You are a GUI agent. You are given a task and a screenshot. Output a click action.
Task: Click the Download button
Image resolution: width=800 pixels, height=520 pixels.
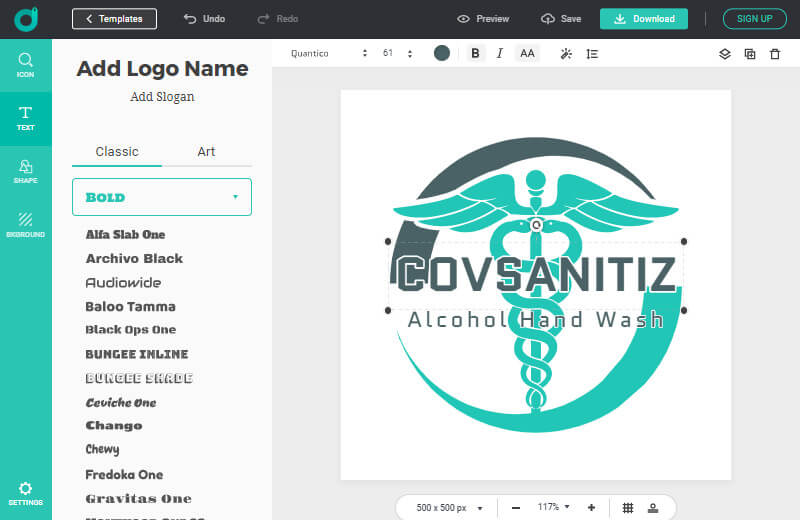[x=644, y=18]
